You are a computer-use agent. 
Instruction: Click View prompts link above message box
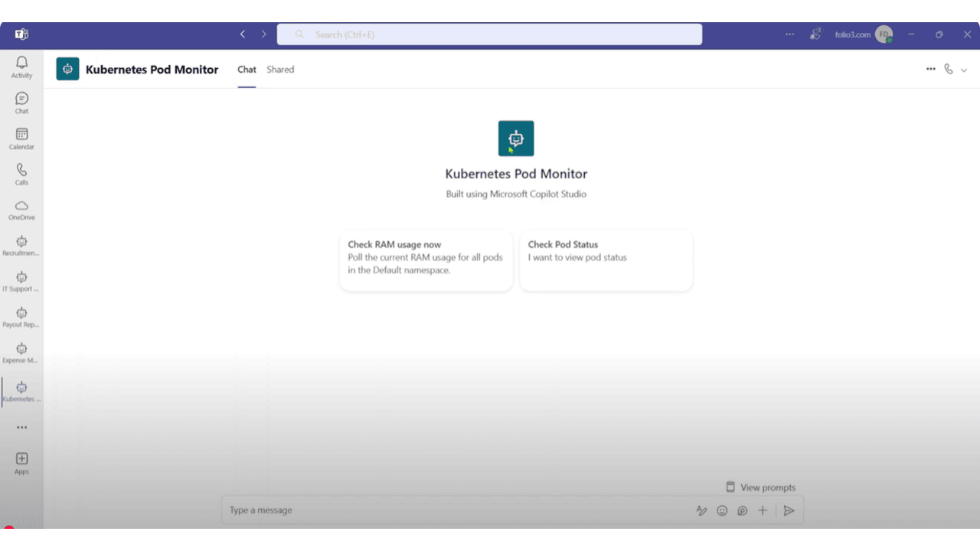point(761,487)
